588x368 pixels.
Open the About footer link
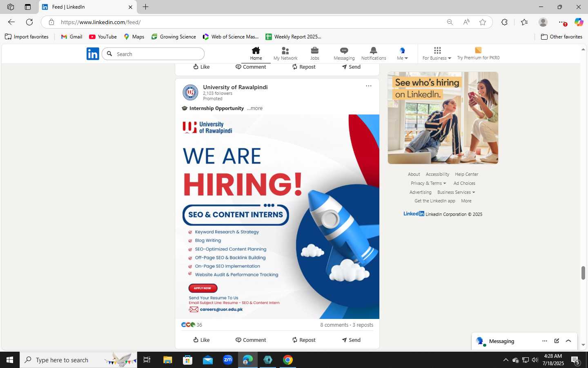(x=414, y=174)
